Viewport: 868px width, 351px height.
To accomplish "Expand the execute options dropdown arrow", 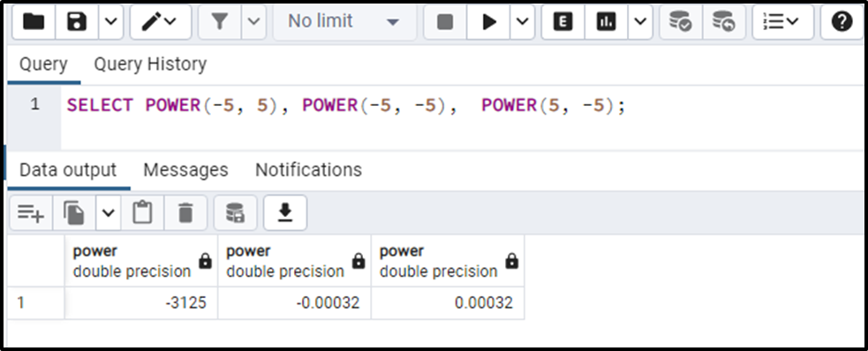I will 522,22.
